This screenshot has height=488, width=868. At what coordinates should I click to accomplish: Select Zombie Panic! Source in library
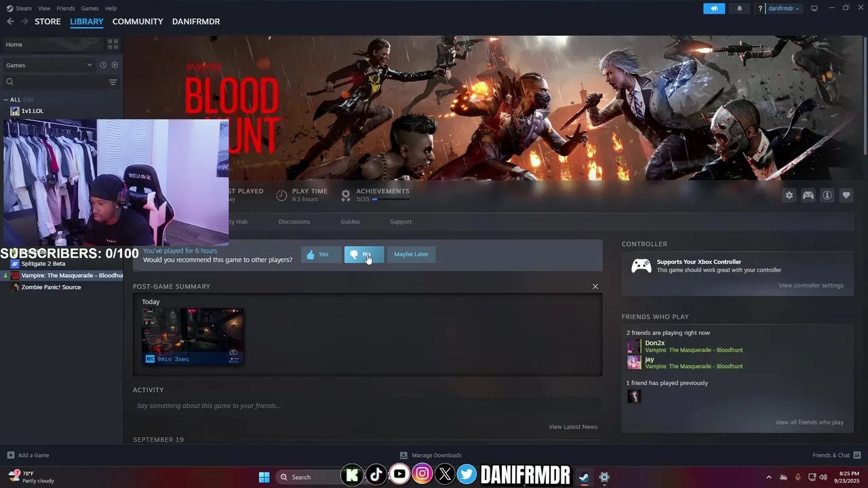tap(51, 287)
